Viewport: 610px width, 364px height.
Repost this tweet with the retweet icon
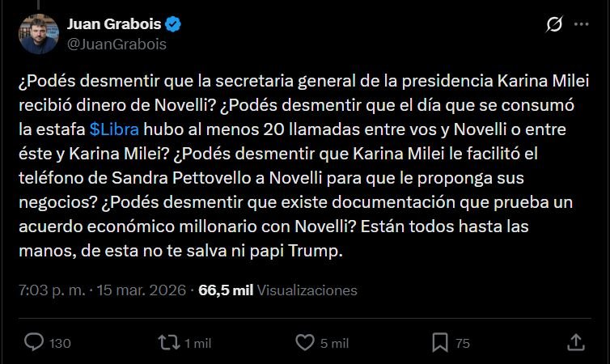(168, 342)
